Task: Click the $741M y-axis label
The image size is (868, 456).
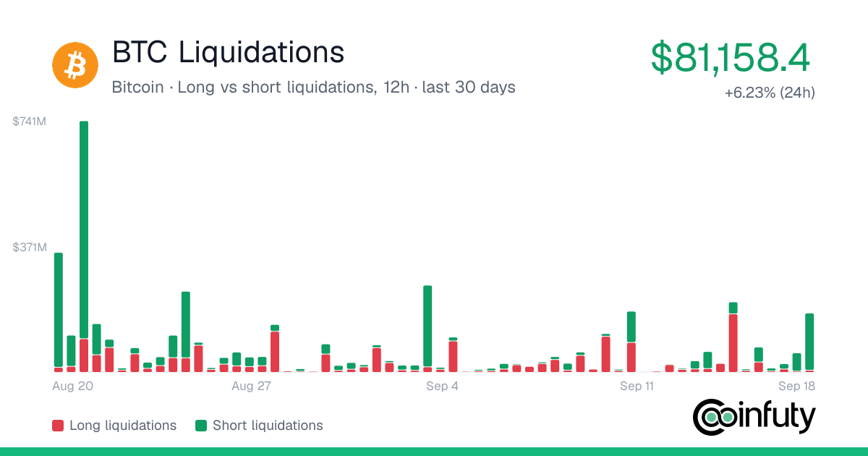Action: [30, 122]
